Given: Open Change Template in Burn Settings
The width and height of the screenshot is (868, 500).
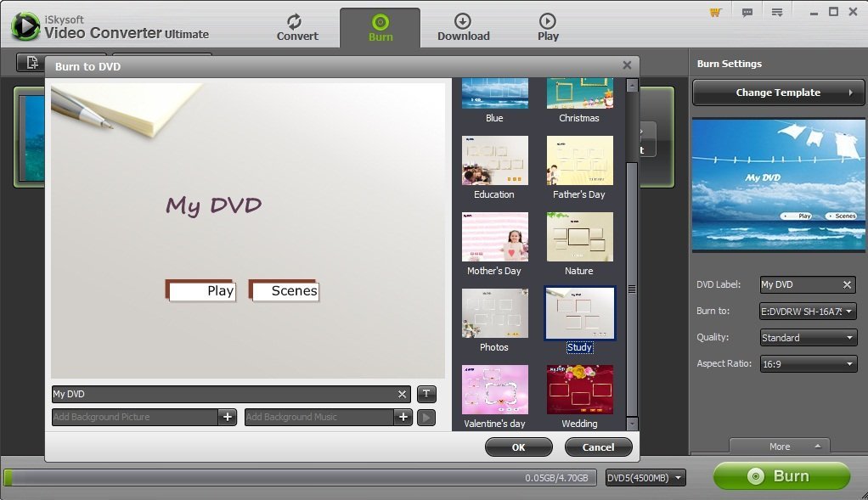Looking at the screenshot, I should pos(777,93).
